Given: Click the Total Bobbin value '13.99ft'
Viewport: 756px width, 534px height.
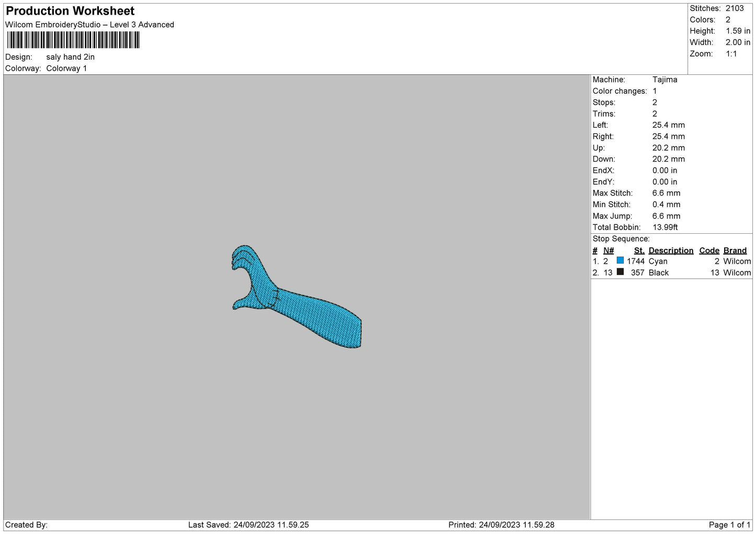Looking at the screenshot, I should [x=665, y=228].
